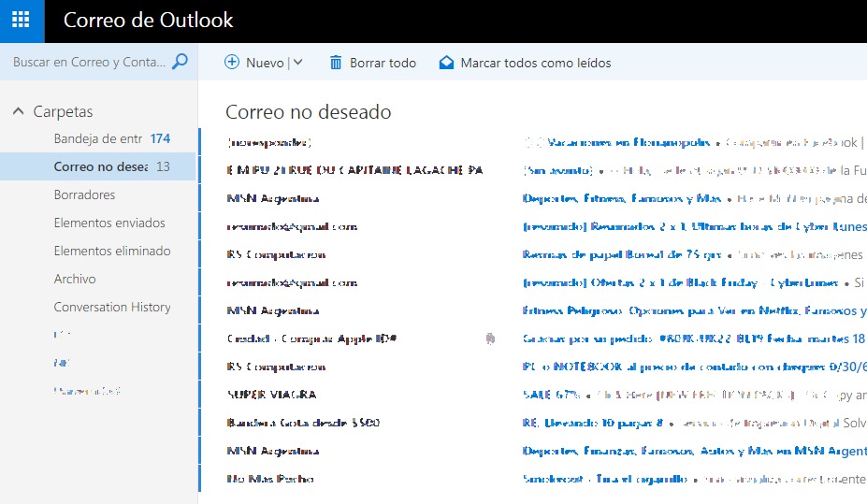This screenshot has width=867, height=504.
Task: Click the Correo de Outlook title
Action: click(148, 21)
